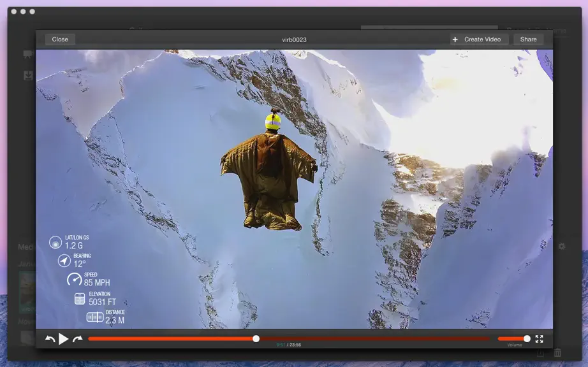Close the video preview with Close
Screen dimensions: 588x367
(x=60, y=40)
